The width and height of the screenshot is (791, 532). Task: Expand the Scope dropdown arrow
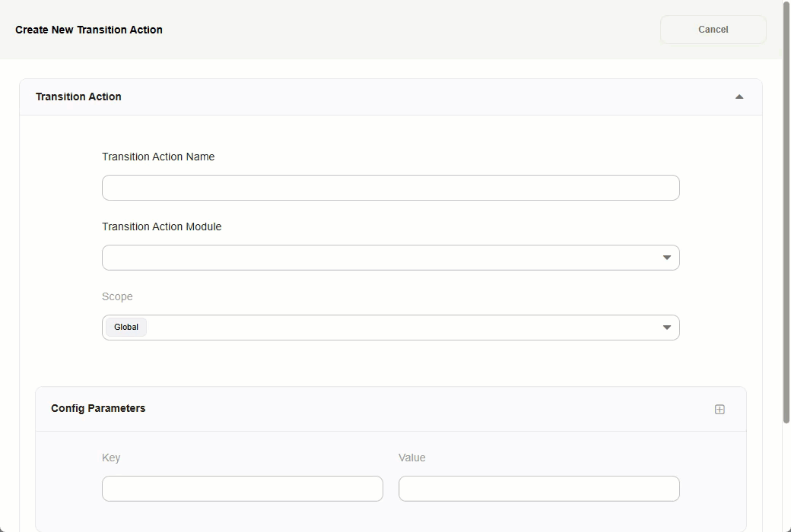click(666, 328)
